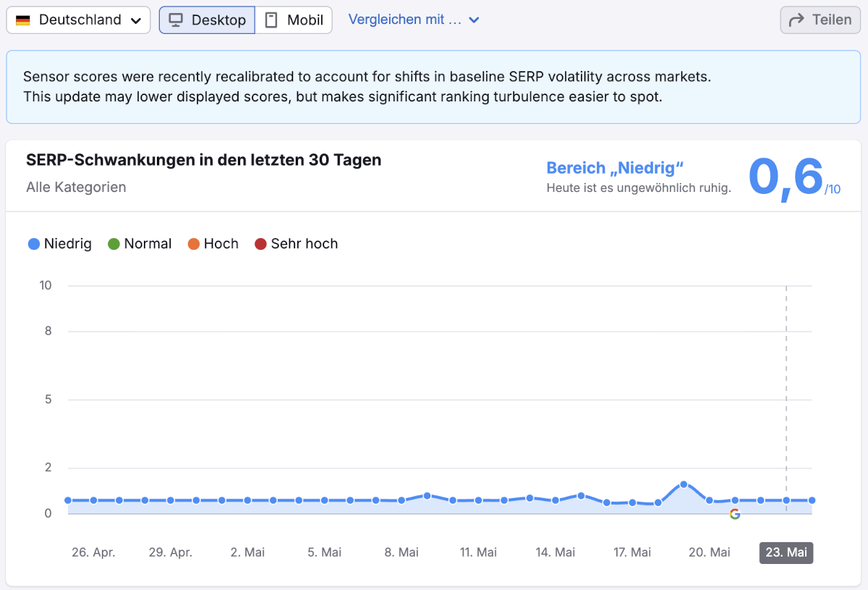
Task: Click the blue Niedrig legend dot
Action: pyautogui.click(x=33, y=244)
